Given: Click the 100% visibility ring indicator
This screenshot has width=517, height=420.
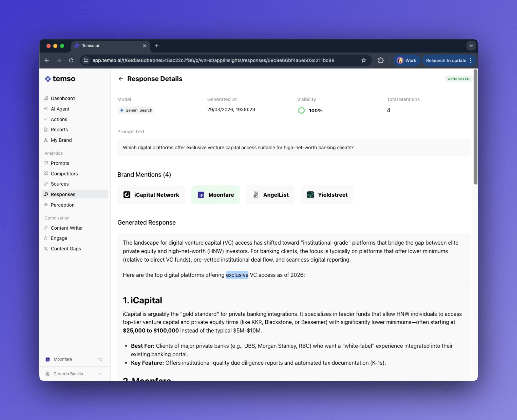Looking at the screenshot, I should (x=301, y=111).
